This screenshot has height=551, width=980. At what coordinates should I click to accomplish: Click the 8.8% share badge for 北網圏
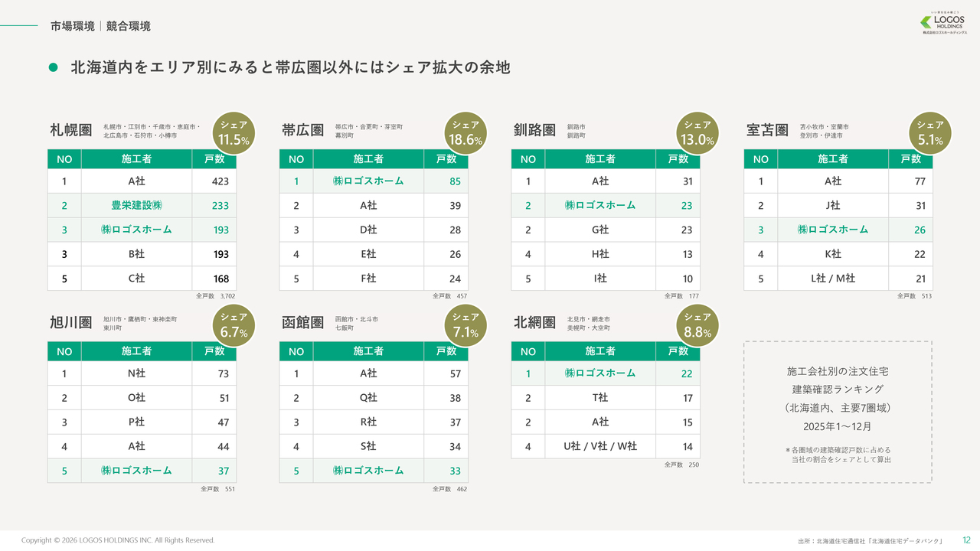click(x=697, y=324)
